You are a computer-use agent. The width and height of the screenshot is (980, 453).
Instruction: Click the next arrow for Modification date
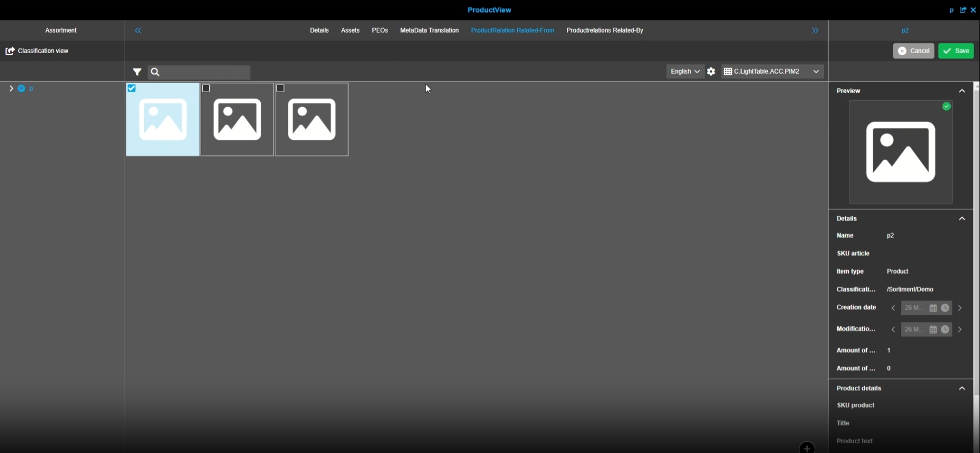(960, 329)
